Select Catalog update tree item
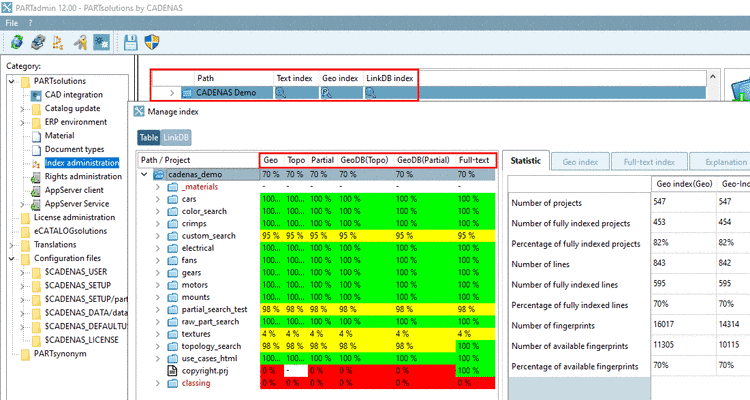This screenshot has height=400, width=750. pos(72,109)
